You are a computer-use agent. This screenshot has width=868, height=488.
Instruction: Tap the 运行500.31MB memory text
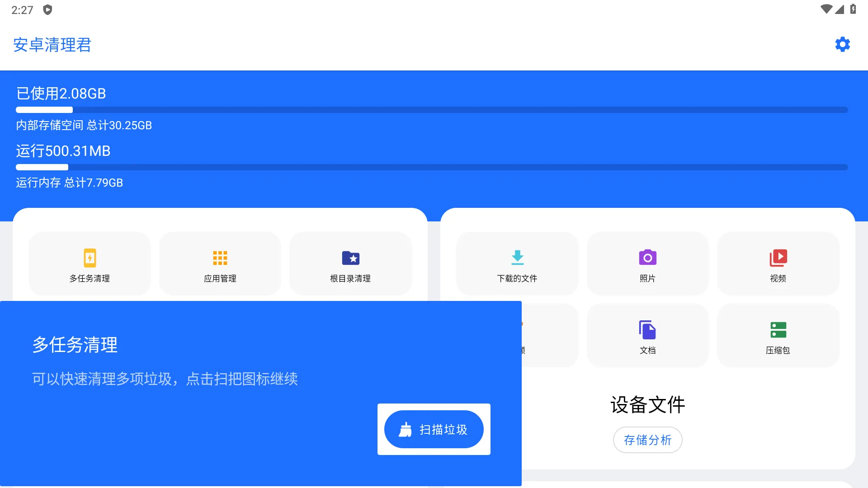click(x=63, y=151)
